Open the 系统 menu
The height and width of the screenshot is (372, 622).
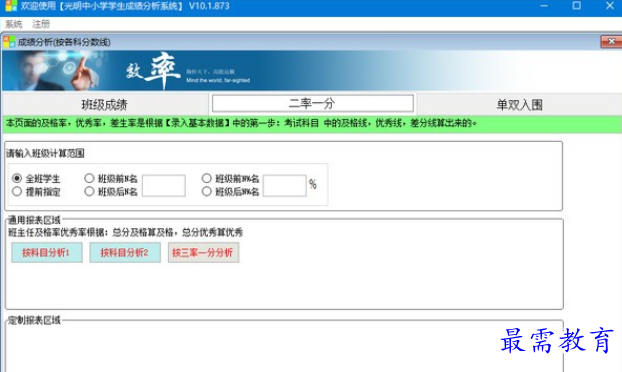pos(13,24)
